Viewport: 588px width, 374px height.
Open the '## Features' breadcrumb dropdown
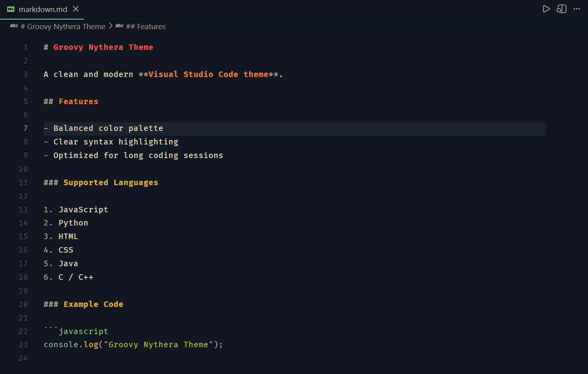(146, 26)
